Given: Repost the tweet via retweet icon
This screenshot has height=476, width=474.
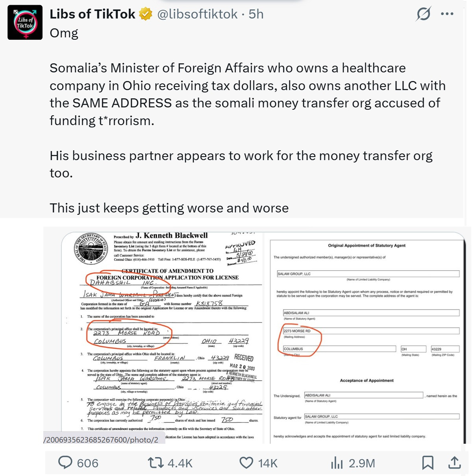Looking at the screenshot, I should coord(156,463).
